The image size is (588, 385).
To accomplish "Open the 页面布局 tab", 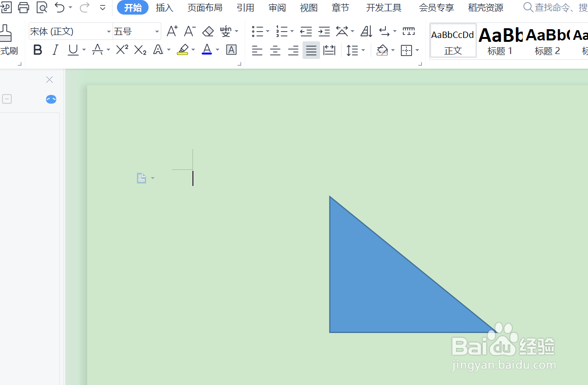I will [205, 8].
